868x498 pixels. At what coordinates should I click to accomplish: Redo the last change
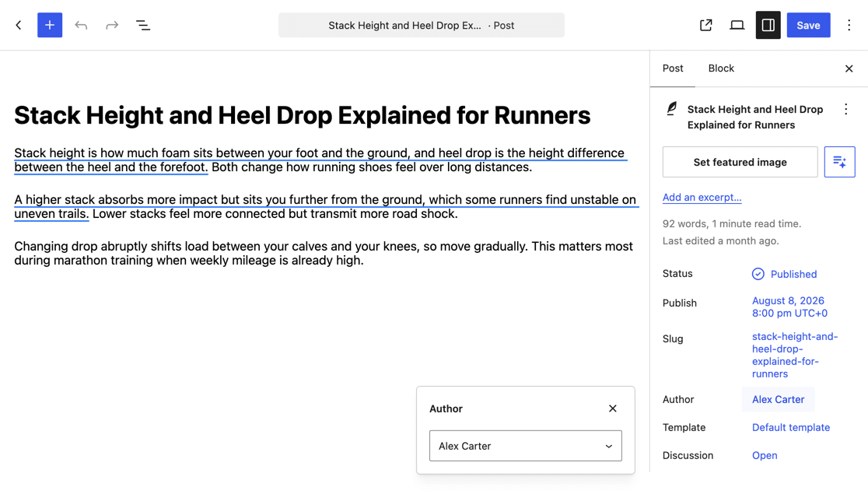[x=112, y=25]
